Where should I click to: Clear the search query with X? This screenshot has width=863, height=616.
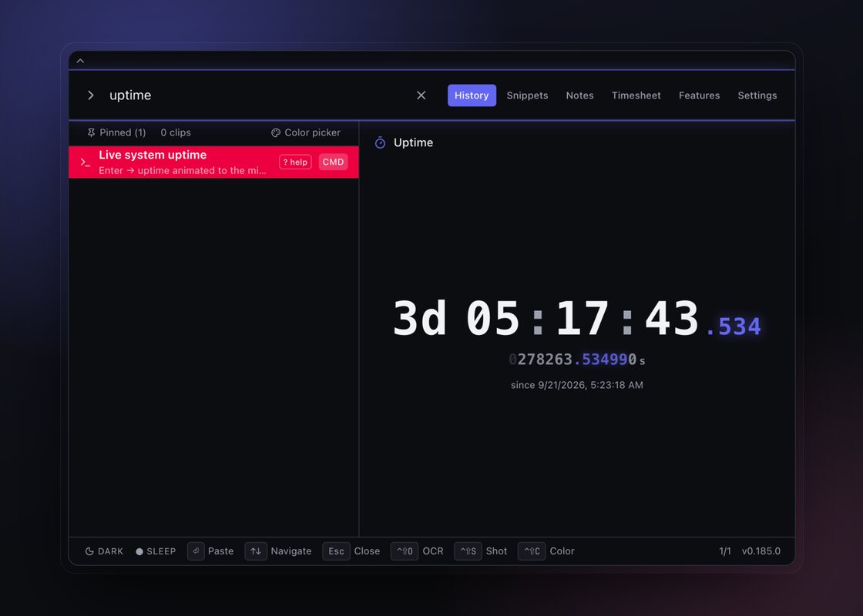(x=421, y=95)
